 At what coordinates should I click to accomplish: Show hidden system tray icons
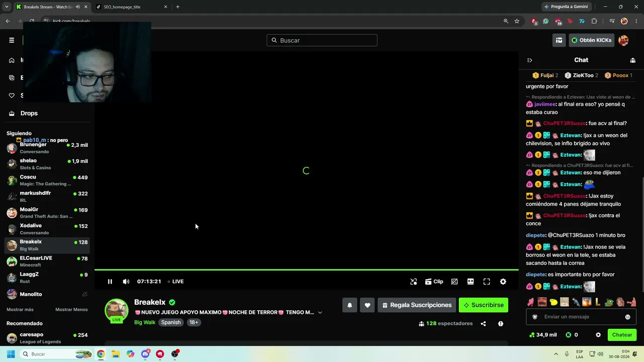click(x=556, y=354)
